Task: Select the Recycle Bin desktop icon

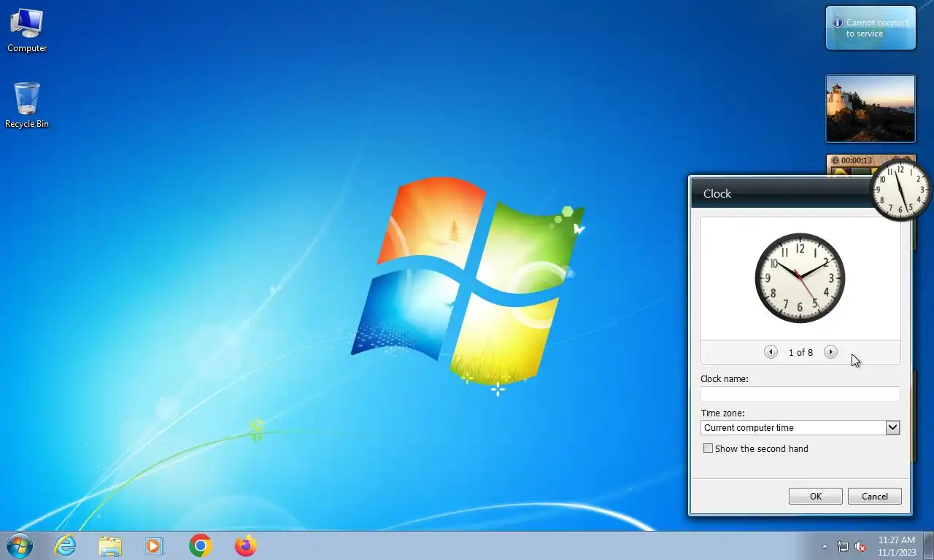Action: [27, 106]
